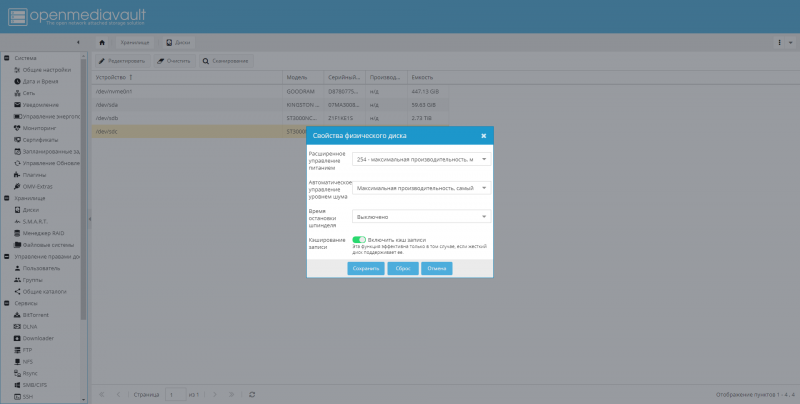This screenshot has width=800, height=404.
Task: Open Файловые системы item
Action: (44, 245)
